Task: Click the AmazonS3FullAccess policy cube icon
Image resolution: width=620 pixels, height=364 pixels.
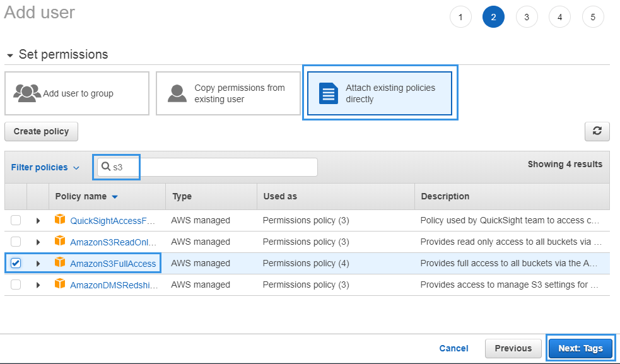Action: click(60, 263)
